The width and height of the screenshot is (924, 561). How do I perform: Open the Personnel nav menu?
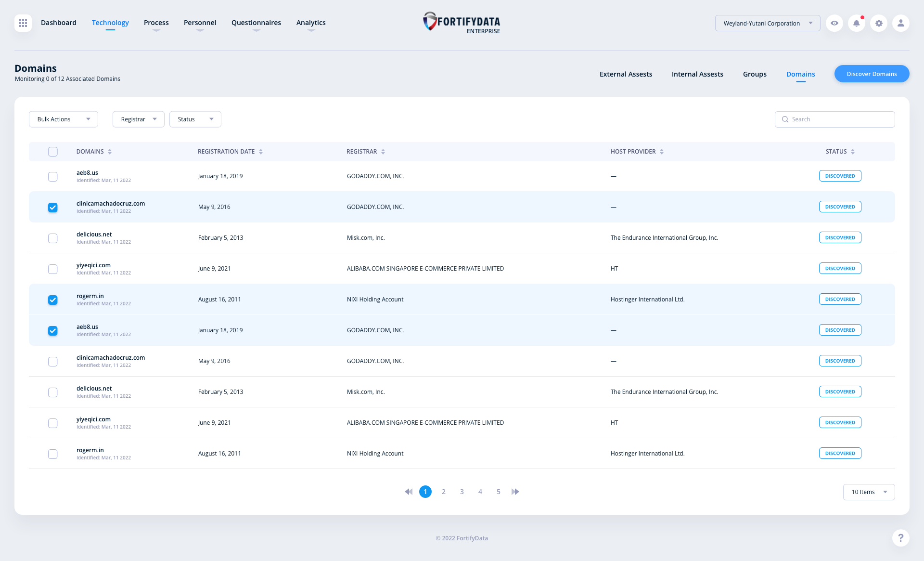[x=200, y=23]
